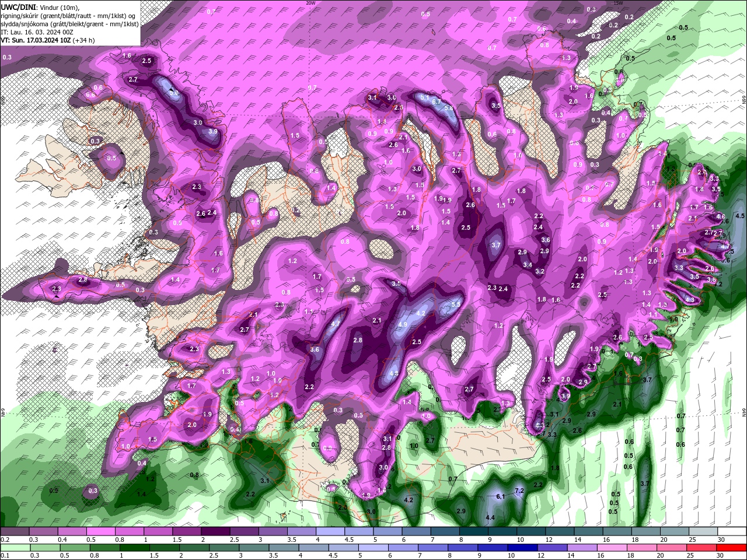Click the 4.4 rain value on map
The width and height of the screenshot is (747, 560).
pyautogui.click(x=490, y=517)
